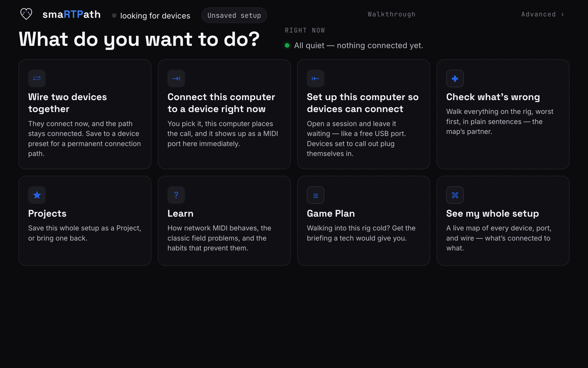Open the See my whole setup heading
588x368 pixels.
(492, 213)
